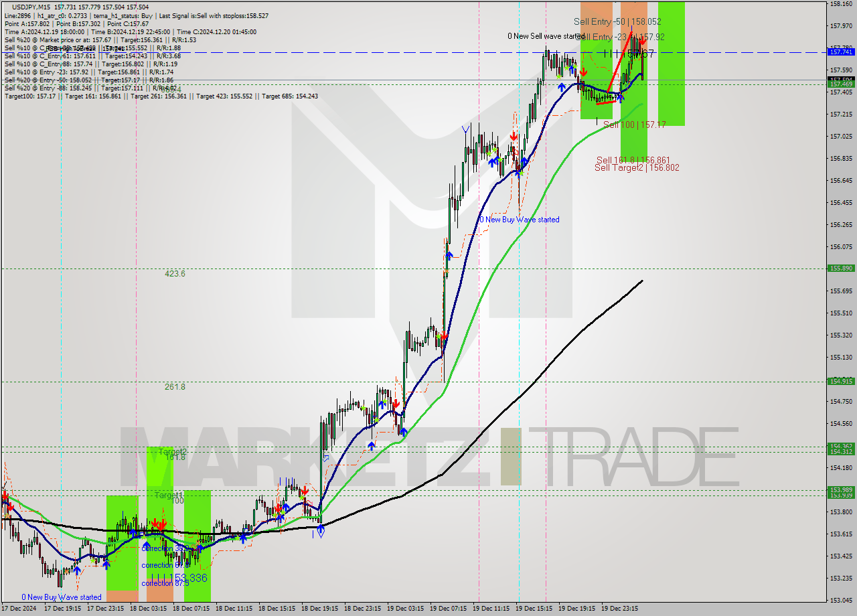Click the '19 Dec 11:15' time axis label
The image size is (857, 616).
[x=491, y=609]
